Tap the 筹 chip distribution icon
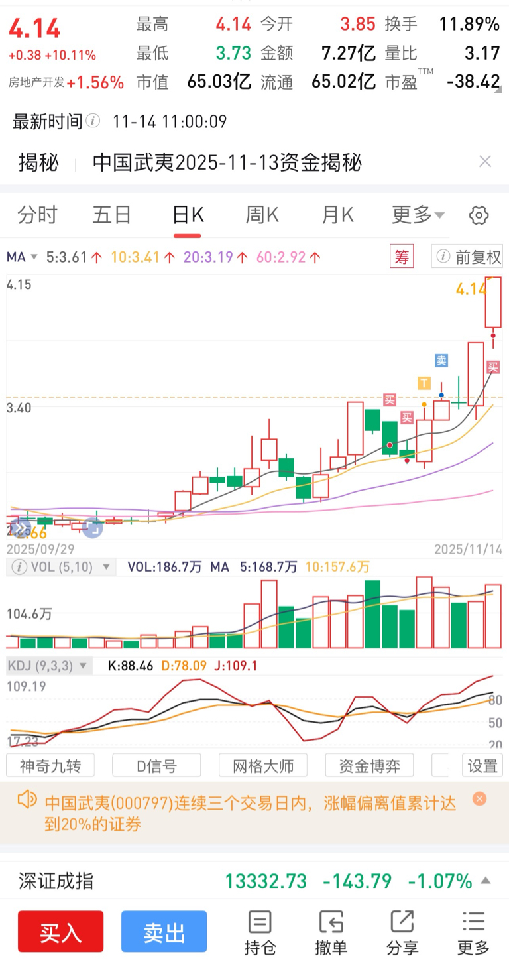 [402, 257]
